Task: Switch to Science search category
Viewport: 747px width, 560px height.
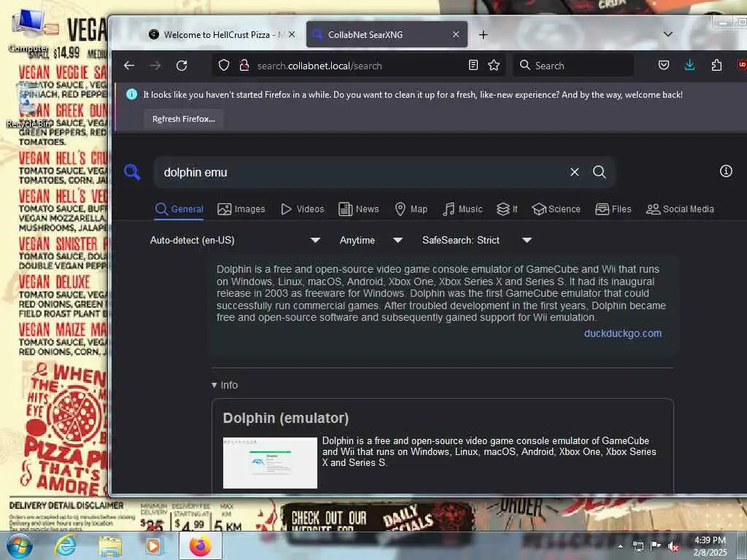Action: pyautogui.click(x=556, y=209)
